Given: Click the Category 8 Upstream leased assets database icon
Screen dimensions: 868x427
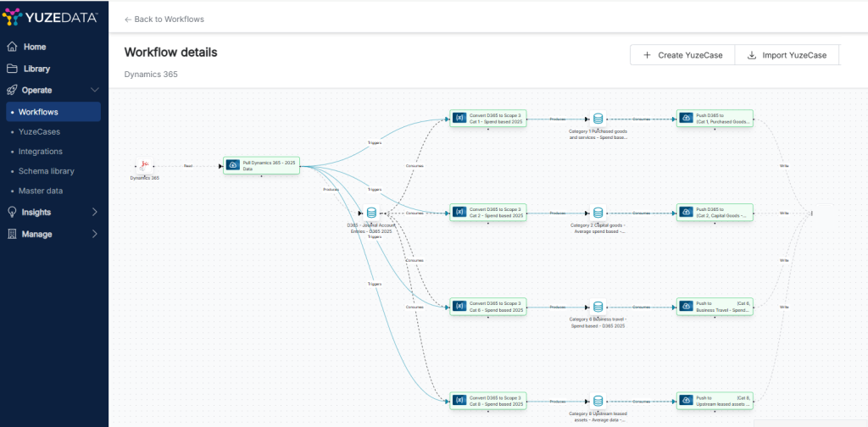Looking at the screenshot, I should (x=598, y=401).
